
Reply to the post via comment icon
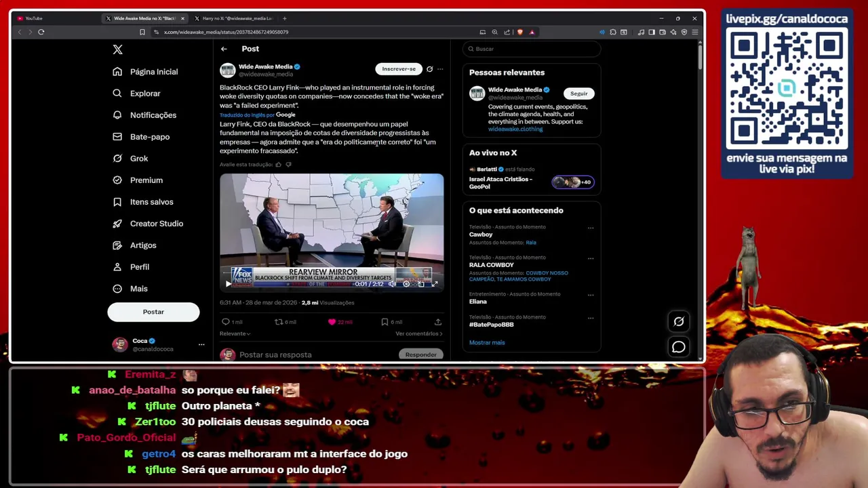tap(226, 322)
